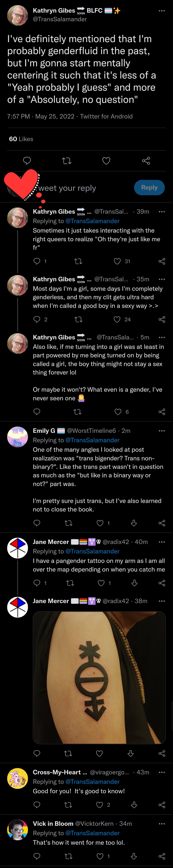173x868 pixels.
Task: Reply to the tweet with 24 likes
Action: click(x=37, y=319)
